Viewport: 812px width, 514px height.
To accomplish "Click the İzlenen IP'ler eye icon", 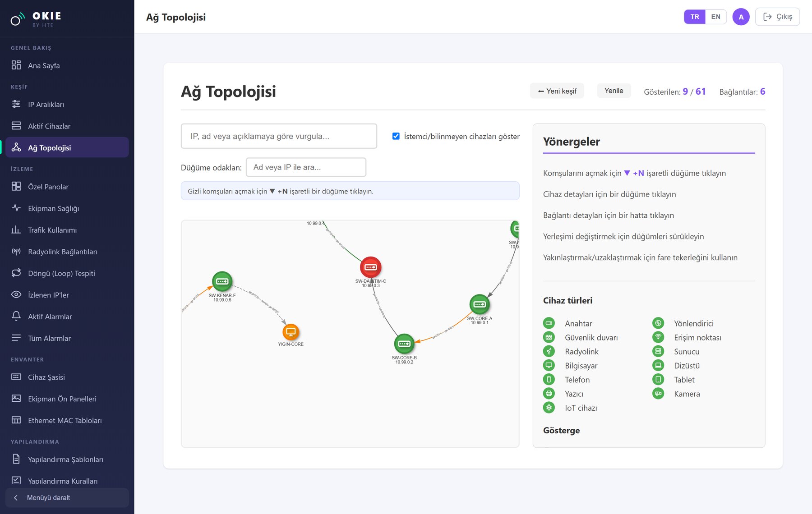I will (x=16, y=294).
